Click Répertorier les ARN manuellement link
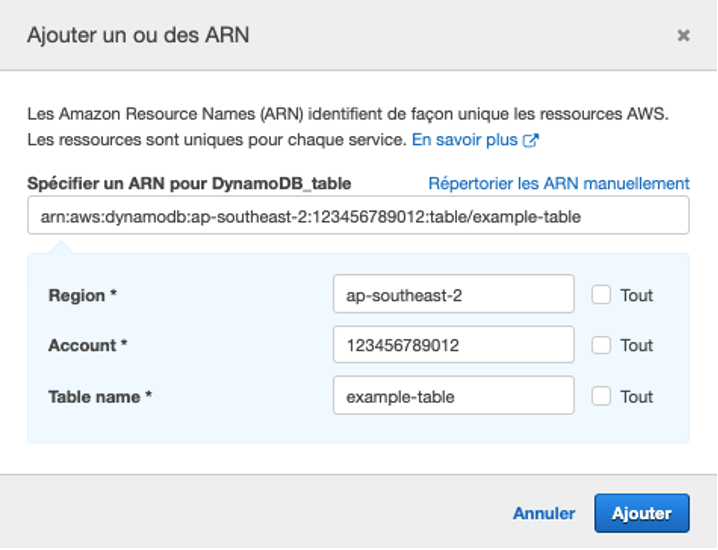The width and height of the screenshot is (718, 550). click(559, 183)
